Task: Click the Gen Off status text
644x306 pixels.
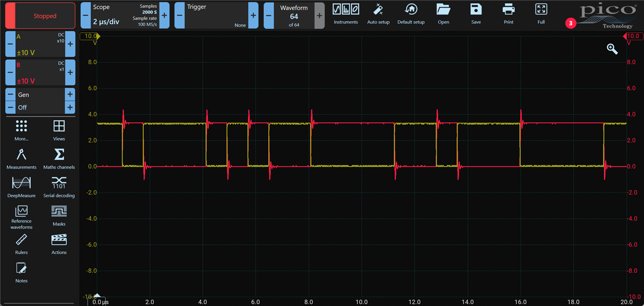Action: coord(23,108)
